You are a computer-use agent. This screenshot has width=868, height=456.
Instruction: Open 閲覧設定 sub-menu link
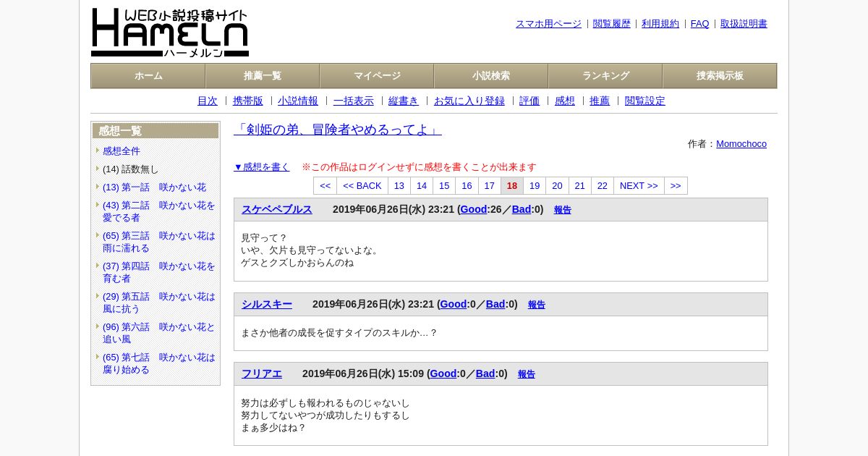[x=645, y=101]
